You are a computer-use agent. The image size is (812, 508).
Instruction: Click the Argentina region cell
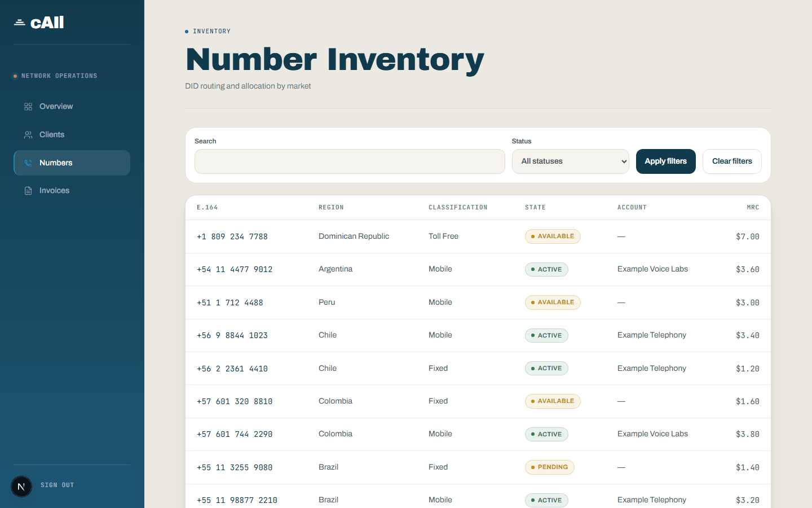coord(336,269)
